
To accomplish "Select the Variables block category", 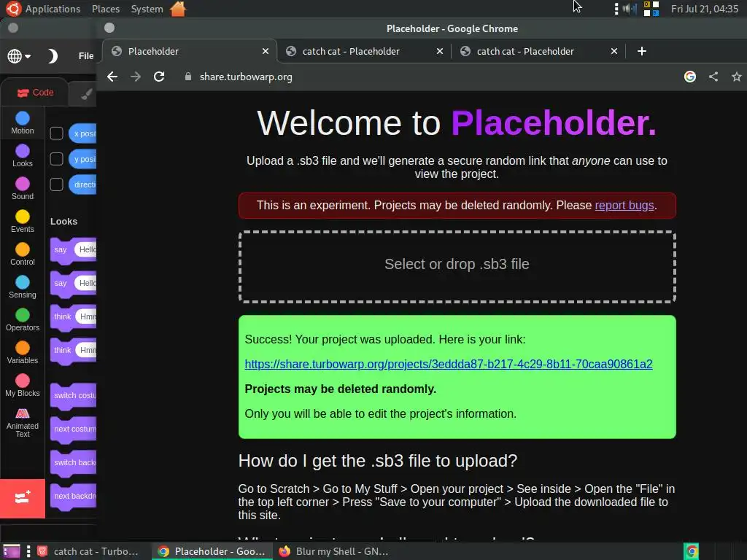I will [23, 353].
